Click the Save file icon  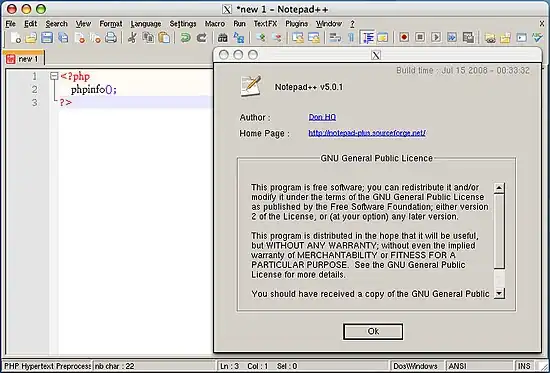(x=47, y=37)
